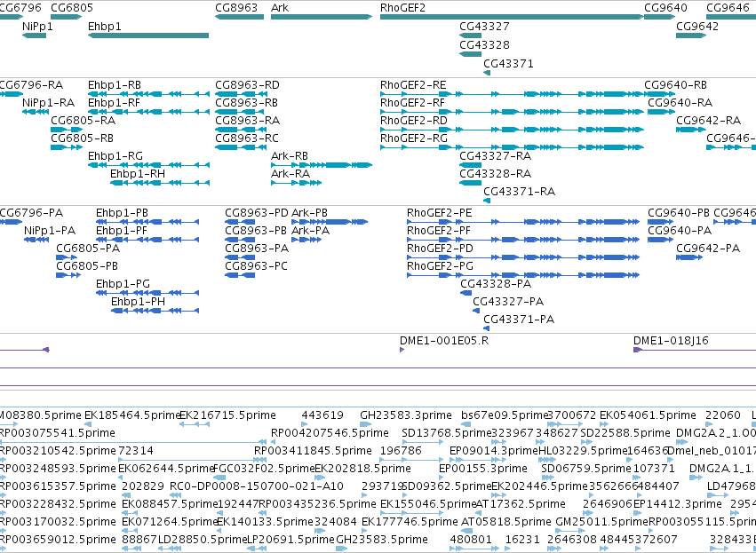The height and width of the screenshot is (553, 756).
Task: Open RC0-DP0008-150700-021-A10 entry
Action: [257, 486]
